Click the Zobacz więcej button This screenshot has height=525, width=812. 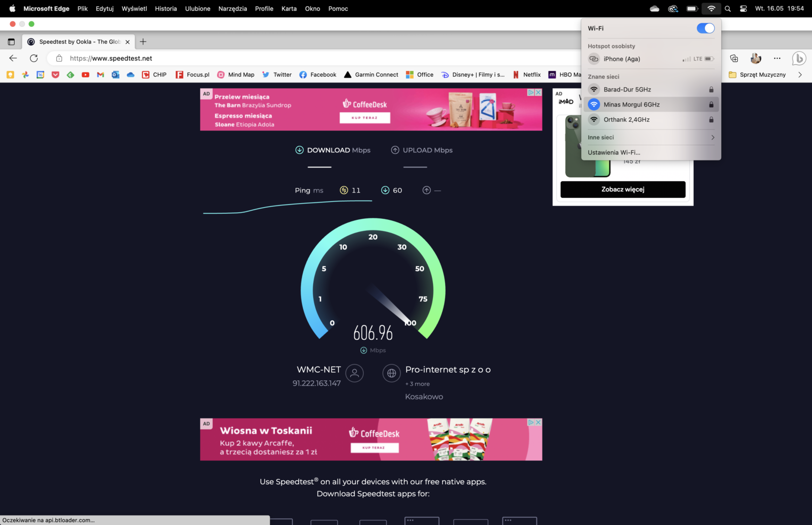[x=623, y=189]
